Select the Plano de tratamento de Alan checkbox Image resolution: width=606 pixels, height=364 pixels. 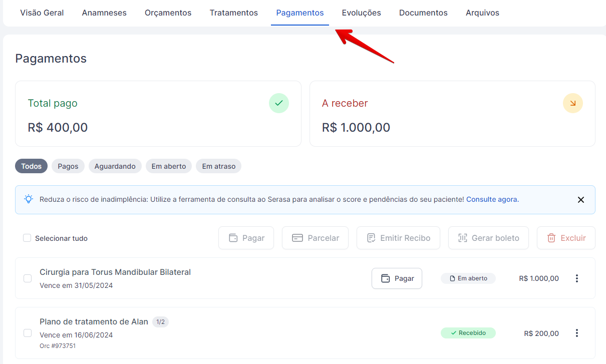(28, 333)
